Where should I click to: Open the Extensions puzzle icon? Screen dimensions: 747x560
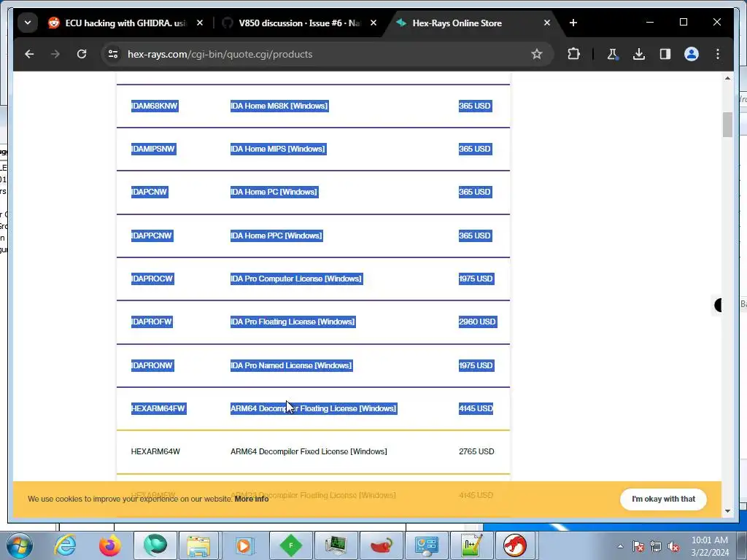point(573,54)
